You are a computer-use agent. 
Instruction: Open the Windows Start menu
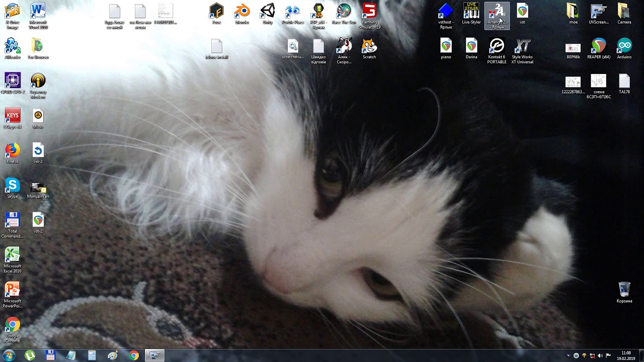coord(9,355)
